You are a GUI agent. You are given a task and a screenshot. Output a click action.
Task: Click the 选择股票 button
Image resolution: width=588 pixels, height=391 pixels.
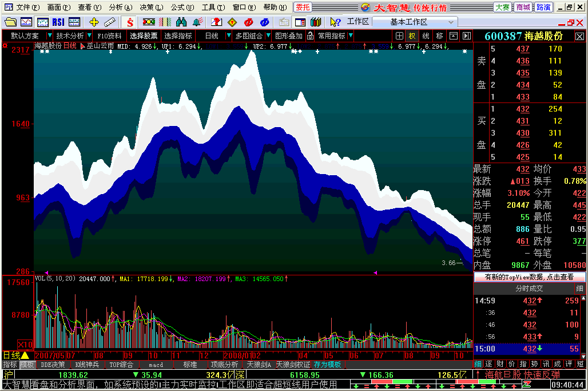144,35
